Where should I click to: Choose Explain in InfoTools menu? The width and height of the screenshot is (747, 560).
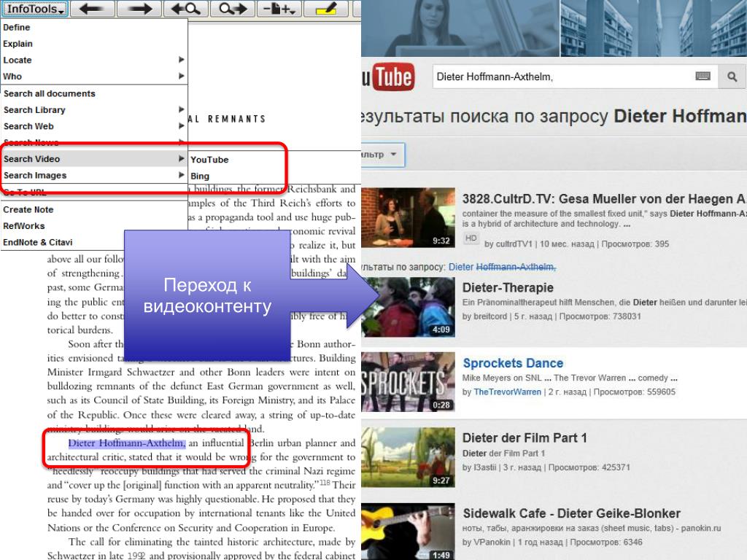pyautogui.click(x=18, y=44)
